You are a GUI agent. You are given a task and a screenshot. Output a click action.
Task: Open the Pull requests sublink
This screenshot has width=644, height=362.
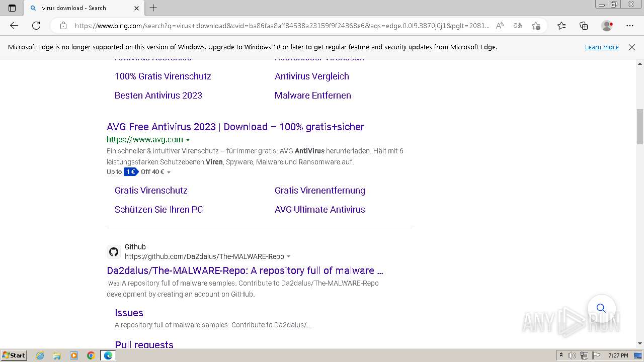pyautogui.click(x=144, y=344)
